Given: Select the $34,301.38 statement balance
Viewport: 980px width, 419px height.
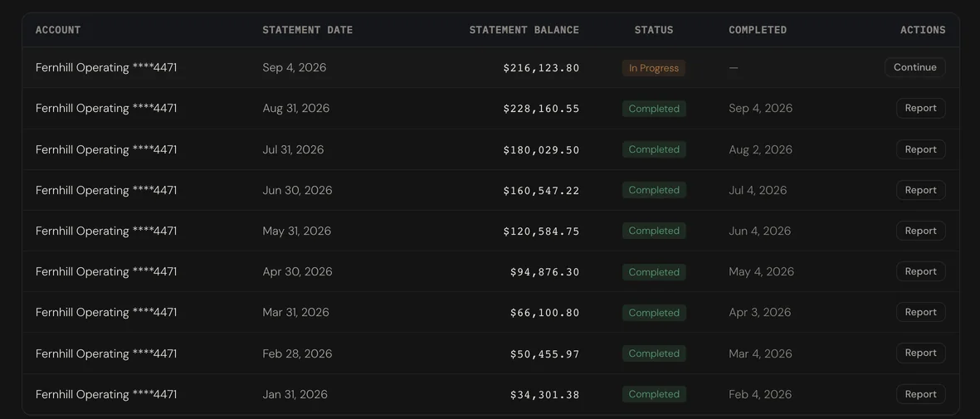Looking at the screenshot, I should pyautogui.click(x=545, y=395).
